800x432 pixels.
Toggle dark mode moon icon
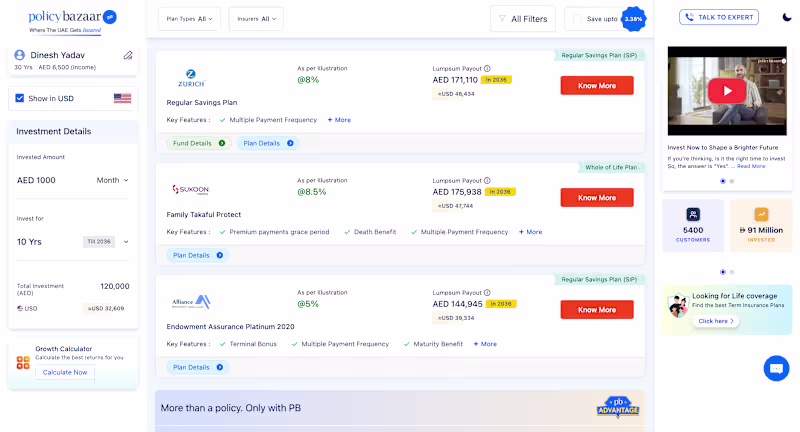coord(787,17)
